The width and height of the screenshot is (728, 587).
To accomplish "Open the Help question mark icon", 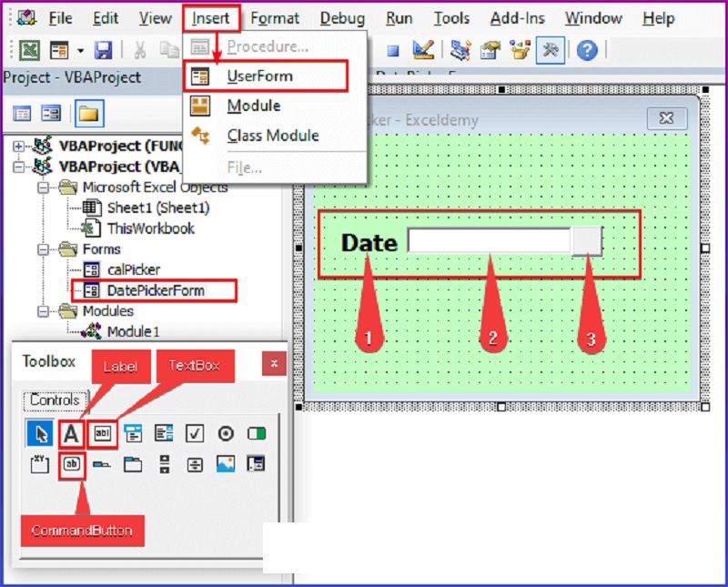I will (x=587, y=50).
